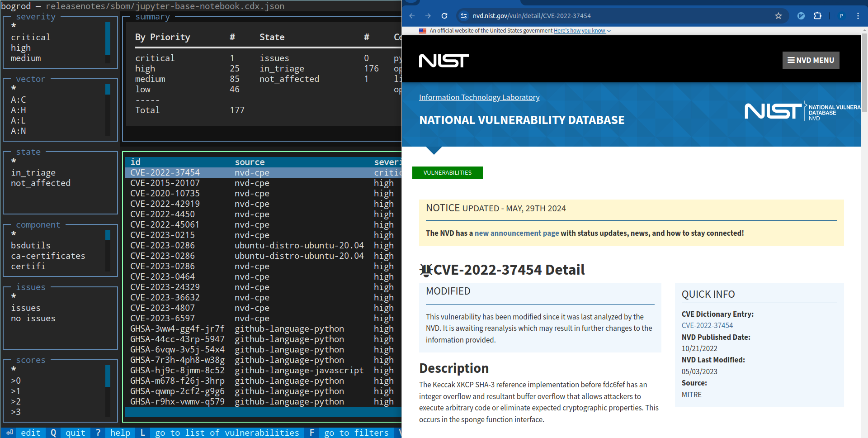868x438 pixels.
Task: Select the critical severity filter
Action: 31,37
